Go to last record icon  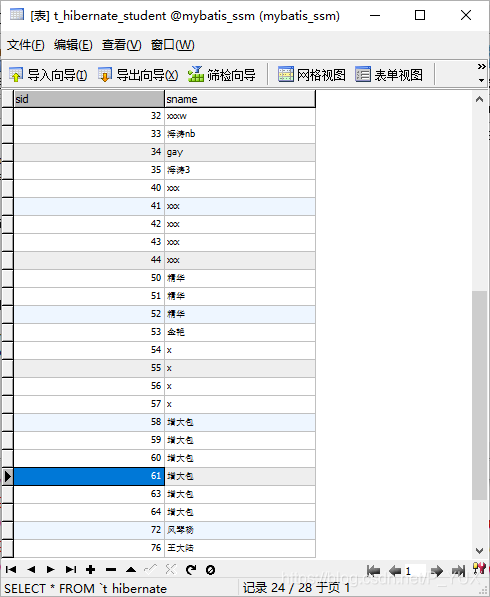70,570
